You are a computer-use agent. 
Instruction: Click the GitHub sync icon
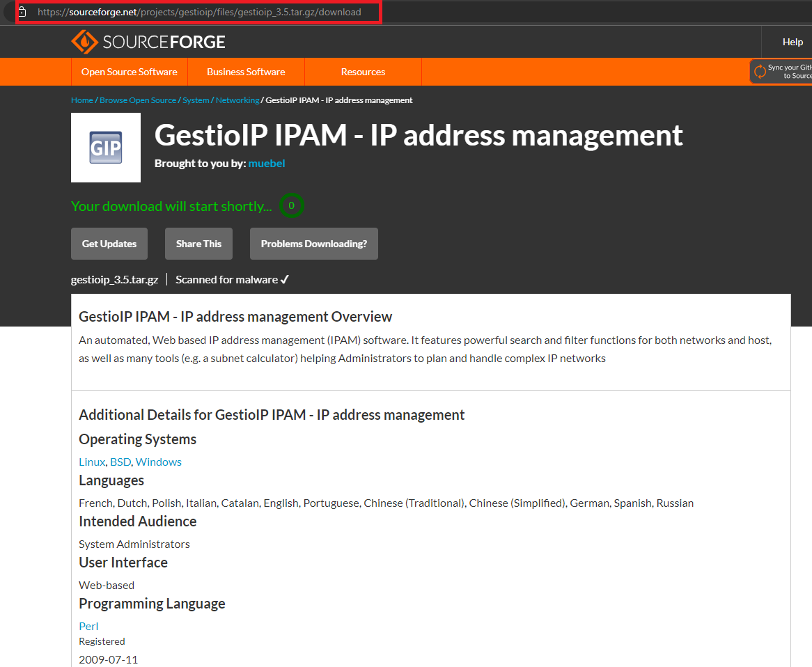pyautogui.click(x=760, y=72)
